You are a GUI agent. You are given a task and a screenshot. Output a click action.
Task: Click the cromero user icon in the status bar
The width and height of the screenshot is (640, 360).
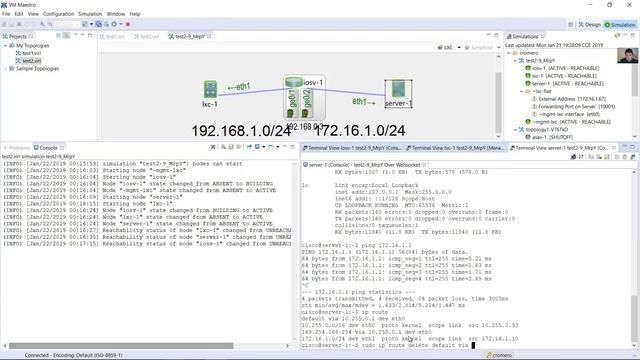[489, 355]
